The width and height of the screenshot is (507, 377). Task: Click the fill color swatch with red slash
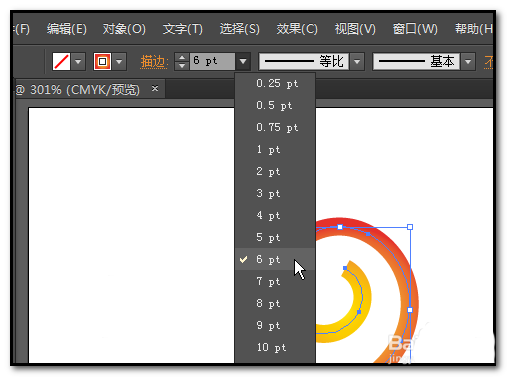pos(61,62)
